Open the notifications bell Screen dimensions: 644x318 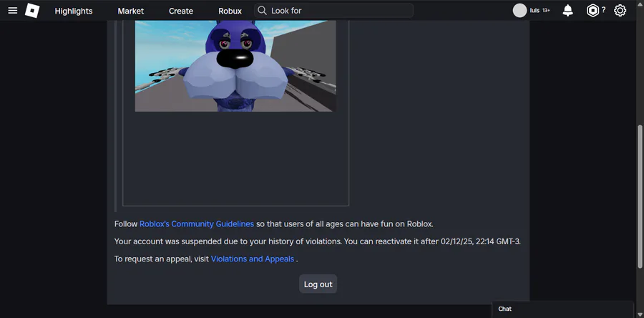point(567,11)
